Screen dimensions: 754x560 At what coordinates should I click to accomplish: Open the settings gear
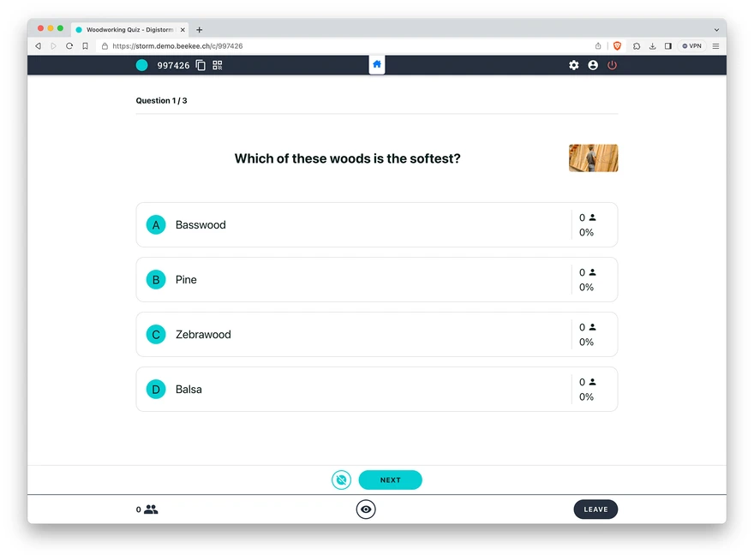574,65
